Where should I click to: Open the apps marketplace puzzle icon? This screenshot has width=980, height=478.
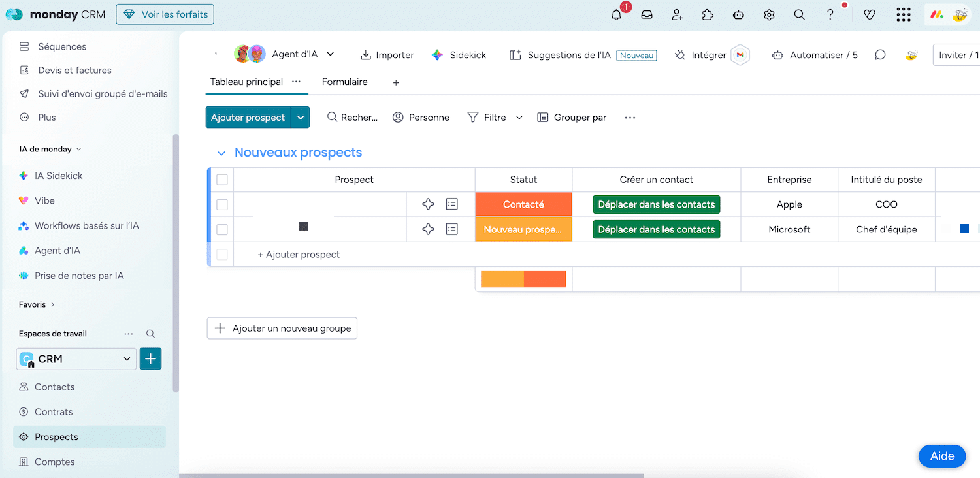[x=708, y=15]
